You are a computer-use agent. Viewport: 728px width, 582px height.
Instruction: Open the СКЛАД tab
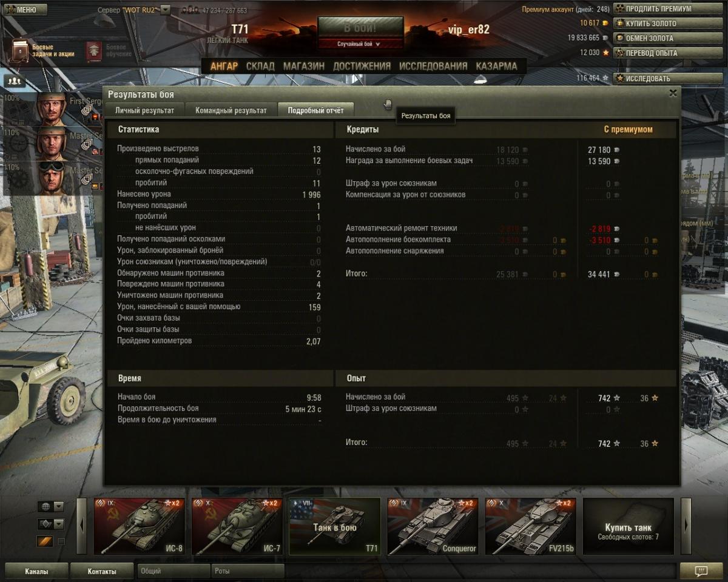pyautogui.click(x=260, y=66)
